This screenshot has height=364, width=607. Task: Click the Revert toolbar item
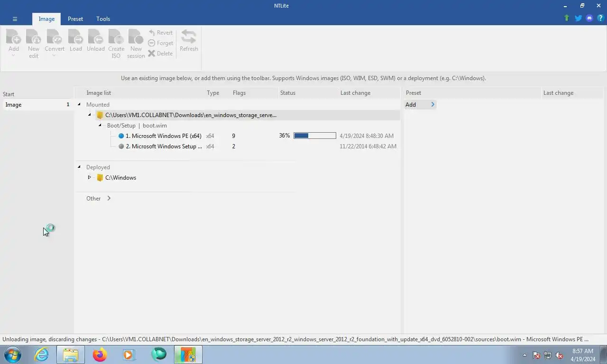click(x=161, y=33)
